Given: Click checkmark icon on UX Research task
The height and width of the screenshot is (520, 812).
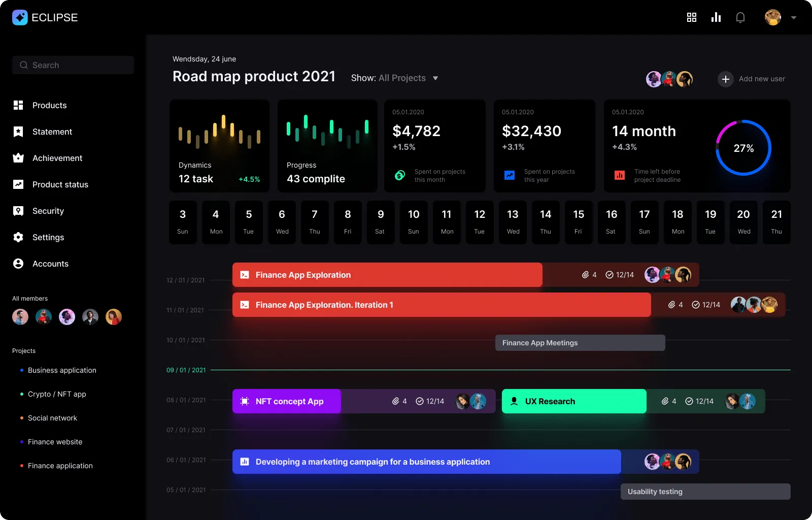Looking at the screenshot, I should [x=689, y=401].
